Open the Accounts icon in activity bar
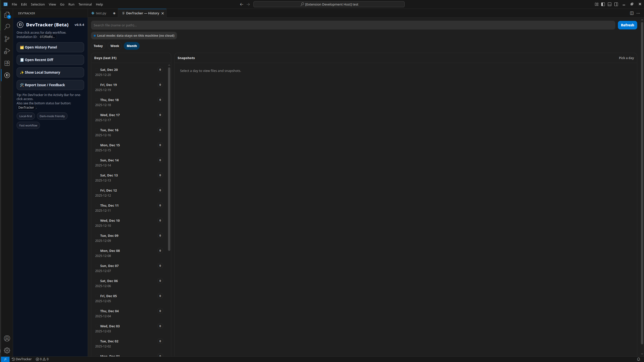644x362 pixels. (x=7, y=338)
